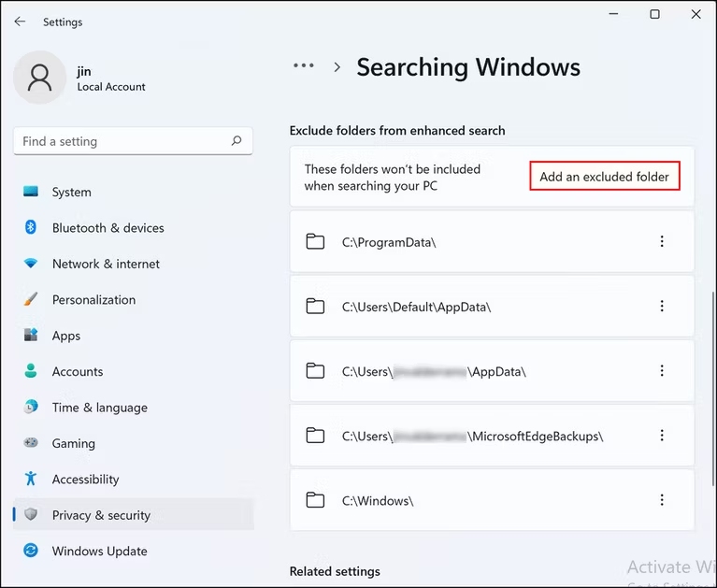
Task: Click the Accessibility figure icon
Action: point(31,479)
